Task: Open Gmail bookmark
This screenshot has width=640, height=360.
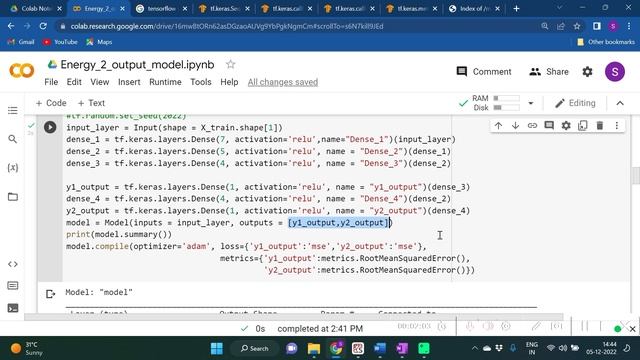Action: click(21, 42)
